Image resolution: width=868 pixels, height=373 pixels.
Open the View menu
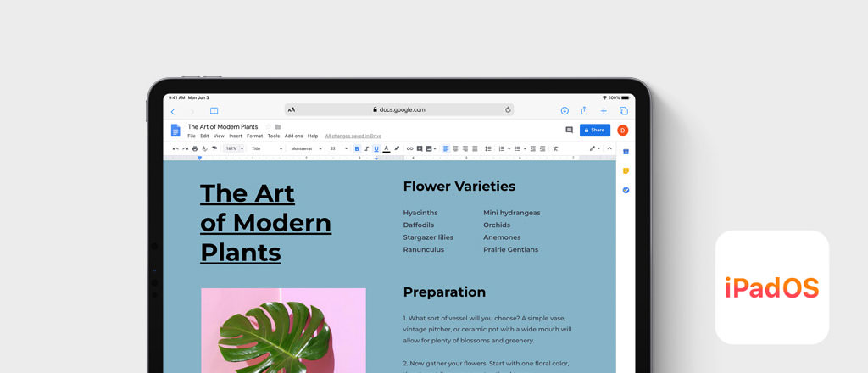220,136
